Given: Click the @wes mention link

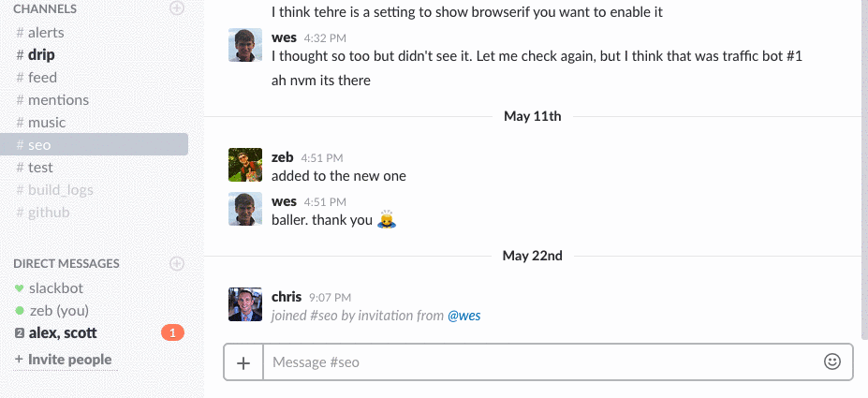Looking at the screenshot, I should point(463,316).
